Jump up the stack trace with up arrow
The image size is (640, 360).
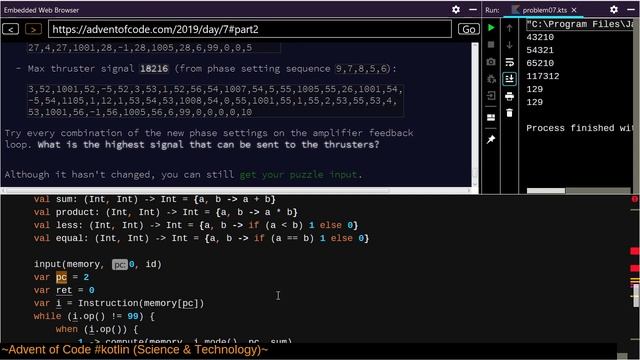509,28
